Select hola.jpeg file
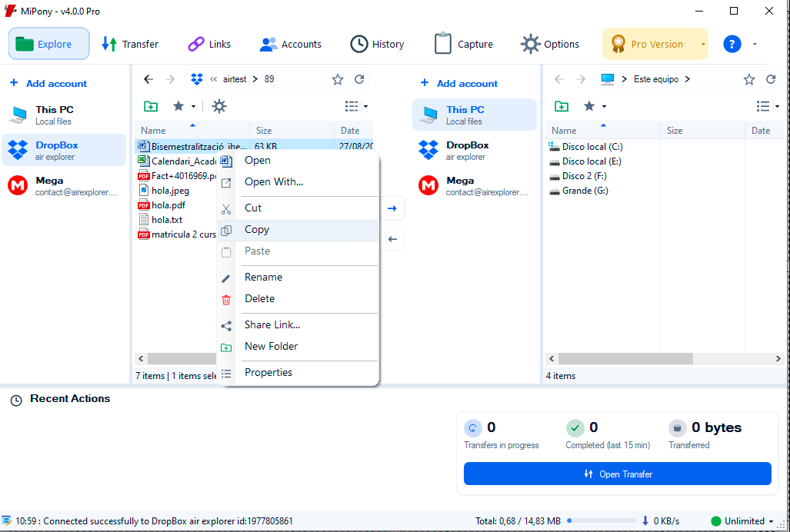This screenshot has width=790, height=532. tap(170, 191)
